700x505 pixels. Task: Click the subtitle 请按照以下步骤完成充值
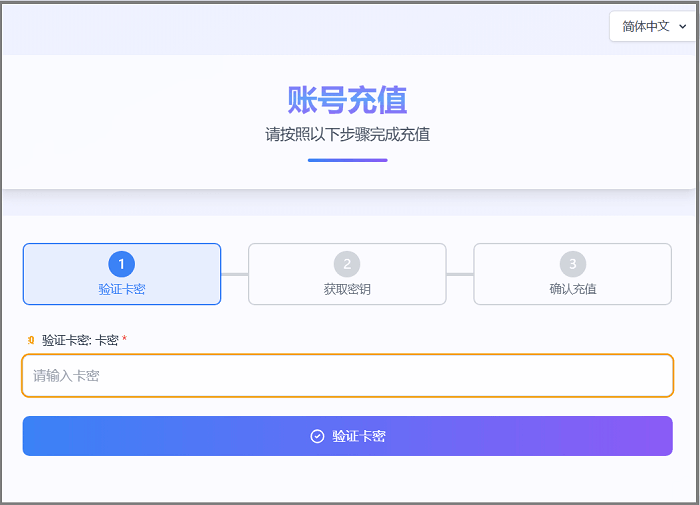tap(347, 134)
